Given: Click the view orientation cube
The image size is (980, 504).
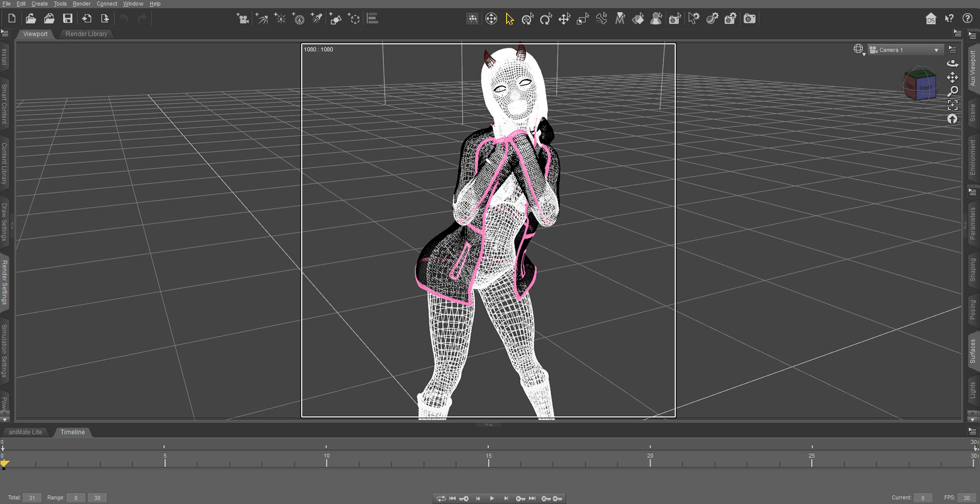Looking at the screenshot, I should tap(920, 84).
